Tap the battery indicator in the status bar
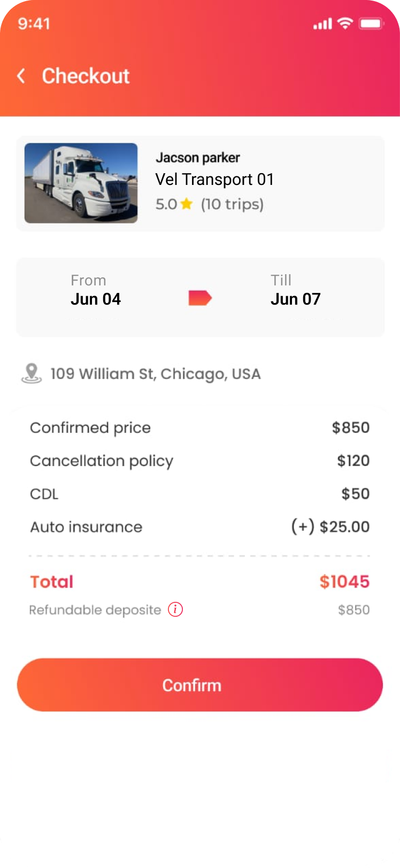This screenshot has height=868, width=400. pos(370,24)
